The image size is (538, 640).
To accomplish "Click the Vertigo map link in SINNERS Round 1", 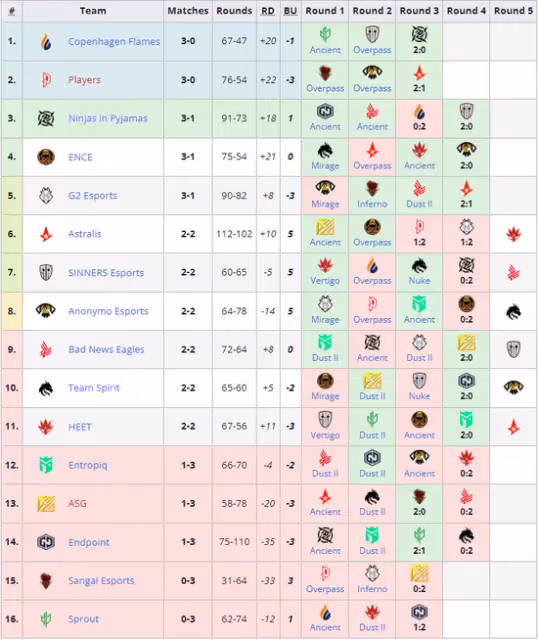I will [325, 281].
